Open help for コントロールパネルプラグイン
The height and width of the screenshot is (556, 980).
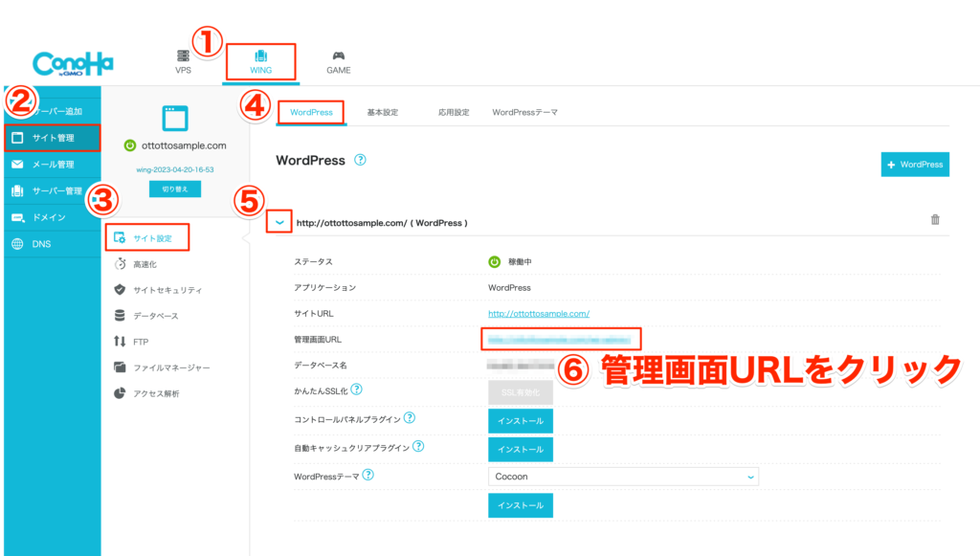(410, 417)
